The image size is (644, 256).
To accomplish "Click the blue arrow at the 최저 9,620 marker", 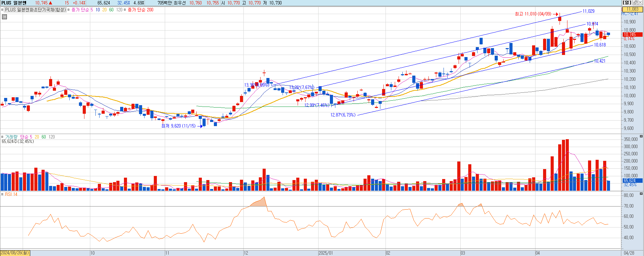I will click(x=200, y=126).
